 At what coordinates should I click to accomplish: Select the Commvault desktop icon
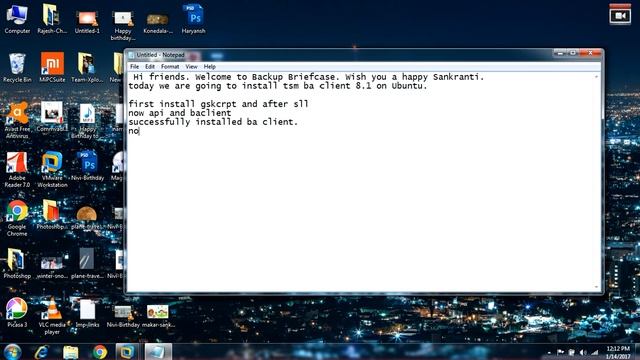coord(52,117)
